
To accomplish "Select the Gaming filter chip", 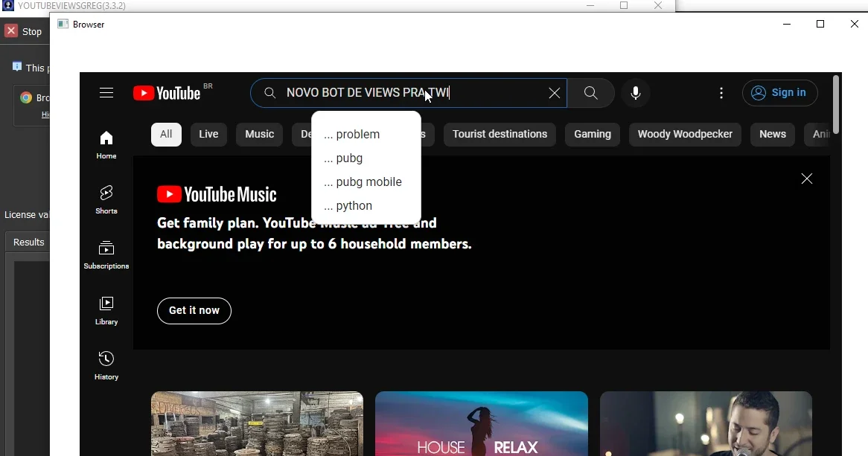I will coord(593,135).
